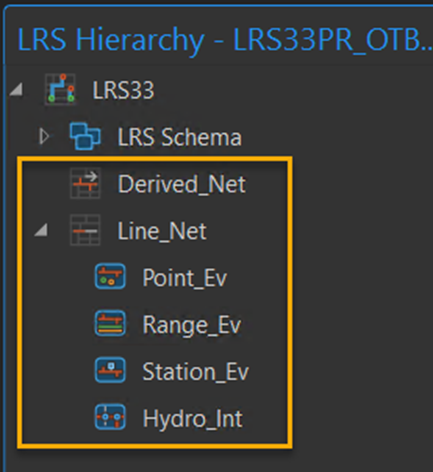This screenshot has height=472, width=433.
Task: Click the Hydro_Int intersection icon
Action: [x=110, y=417]
